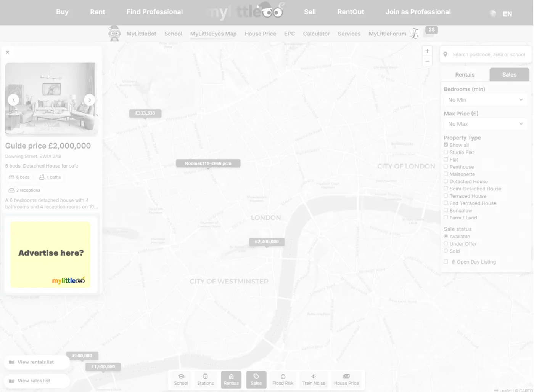Switch to the Rentals tab

click(465, 74)
